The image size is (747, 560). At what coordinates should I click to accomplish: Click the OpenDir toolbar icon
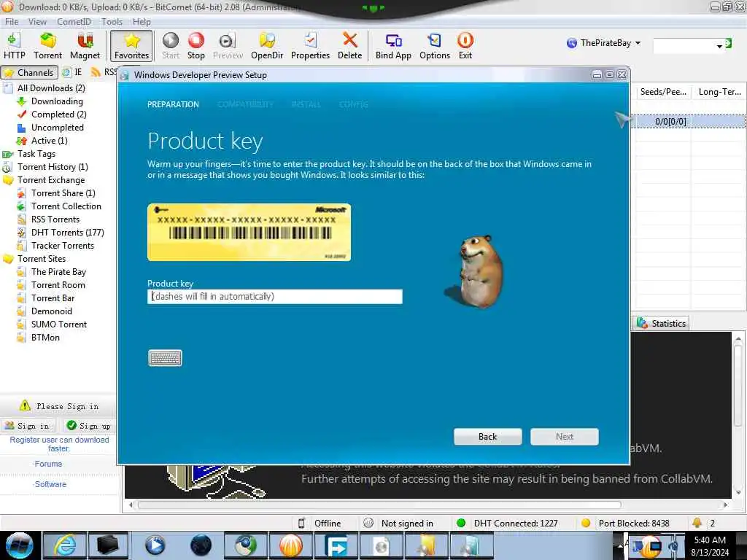pyautogui.click(x=267, y=46)
